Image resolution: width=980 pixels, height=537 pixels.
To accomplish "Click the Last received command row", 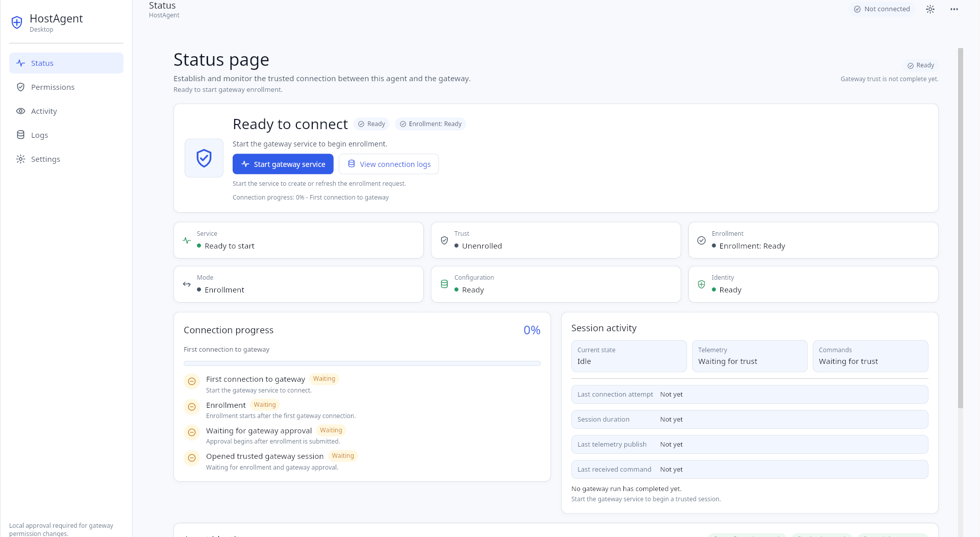I will (750, 470).
